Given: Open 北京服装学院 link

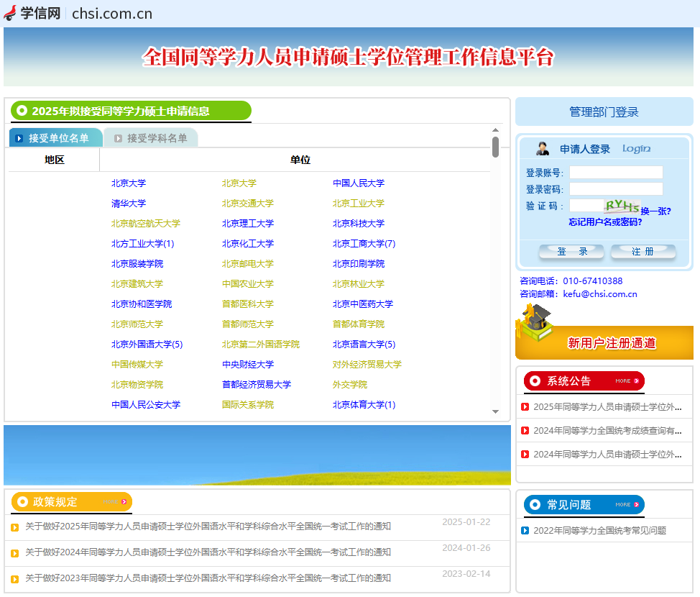Looking at the screenshot, I should coord(137,264).
